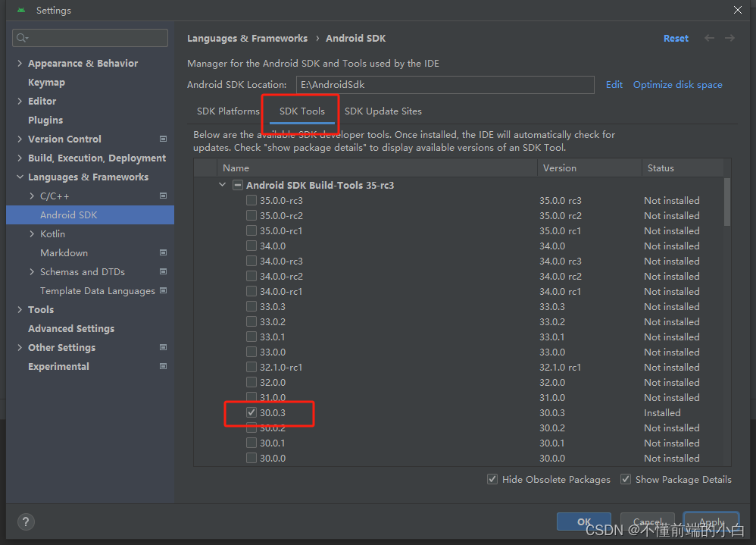Click the project-level icon beside Markdown
Image resolution: width=756 pixels, height=545 pixels.
click(x=164, y=252)
